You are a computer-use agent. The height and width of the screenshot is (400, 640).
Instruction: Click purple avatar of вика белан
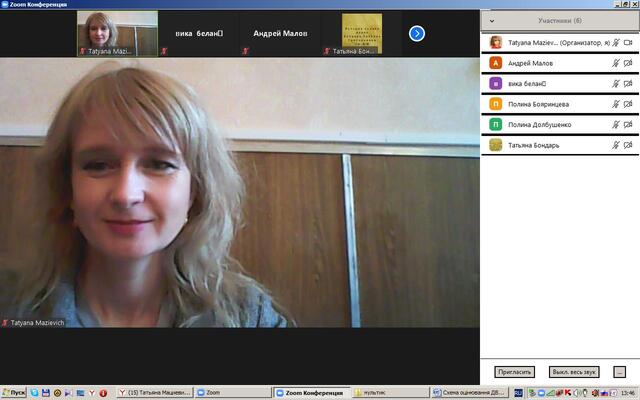[x=496, y=83]
